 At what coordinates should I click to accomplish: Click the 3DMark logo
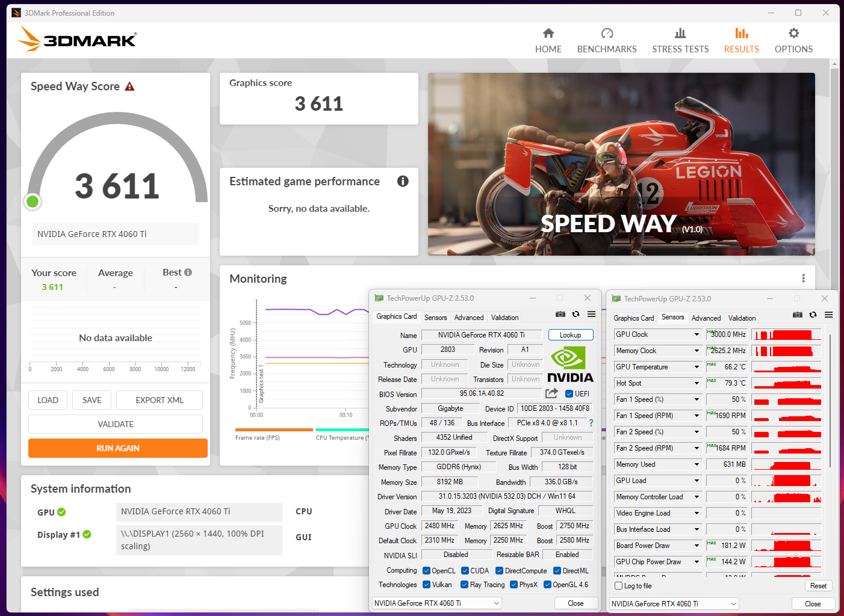coord(77,39)
